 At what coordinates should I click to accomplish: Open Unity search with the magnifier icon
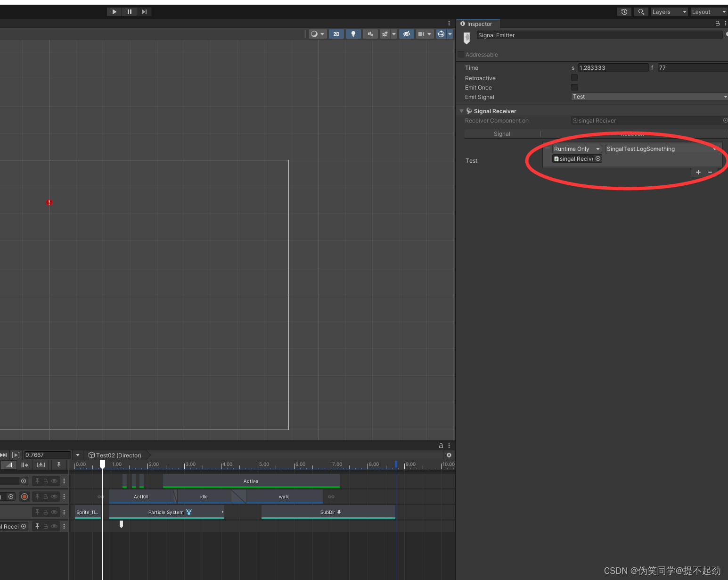tap(641, 11)
